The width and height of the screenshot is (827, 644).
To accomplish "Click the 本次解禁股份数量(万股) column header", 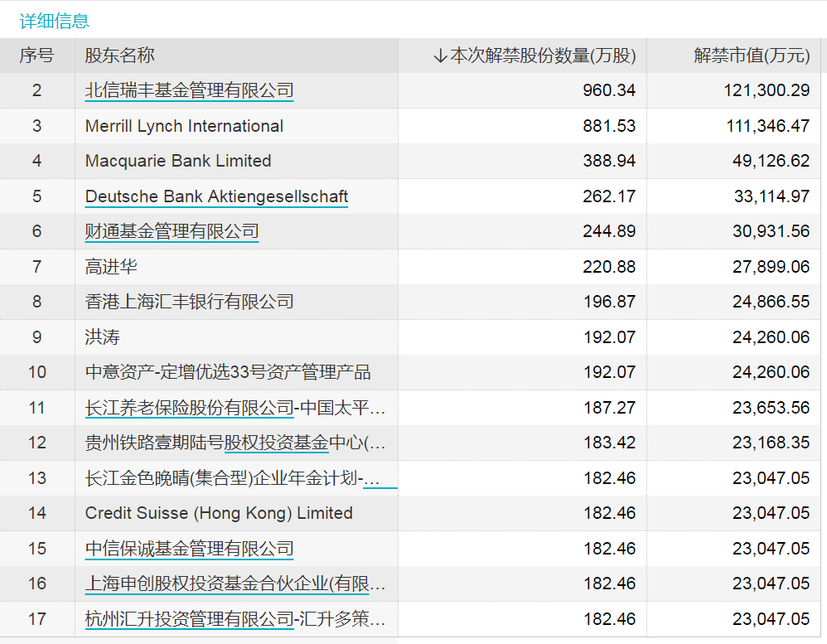I will (x=543, y=56).
